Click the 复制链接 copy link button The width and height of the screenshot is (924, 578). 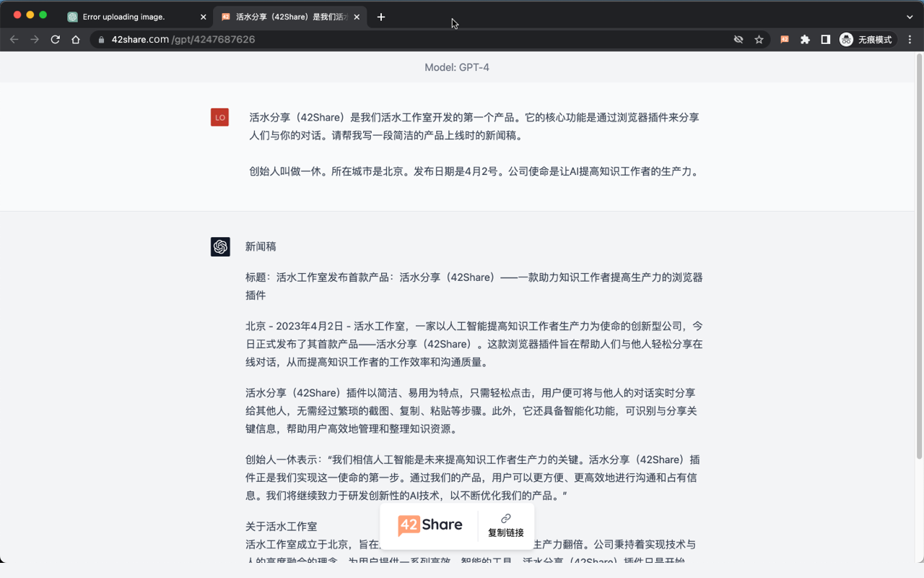(x=505, y=525)
